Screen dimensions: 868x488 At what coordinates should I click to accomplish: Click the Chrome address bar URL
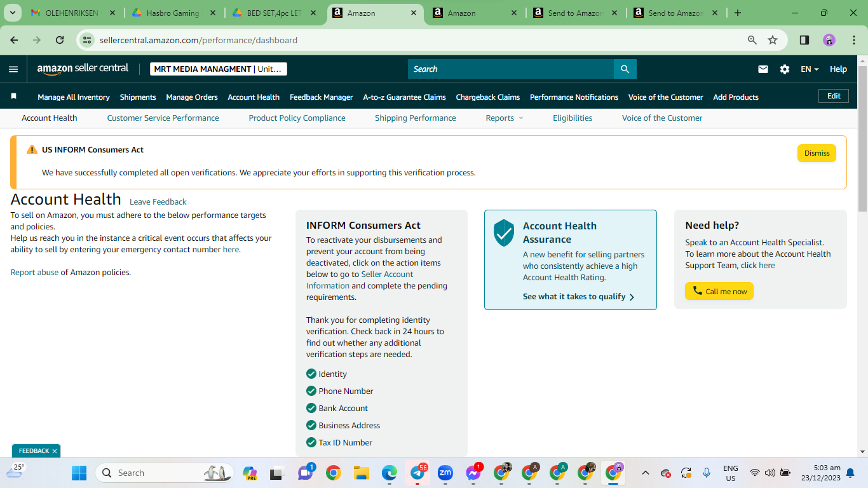click(198, 40)
